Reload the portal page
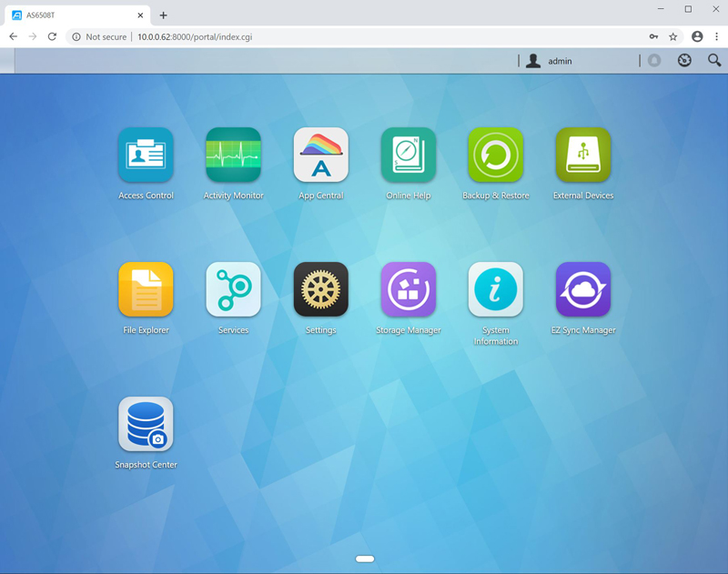The height and width of the screenshot is (574, 728). 52,36
